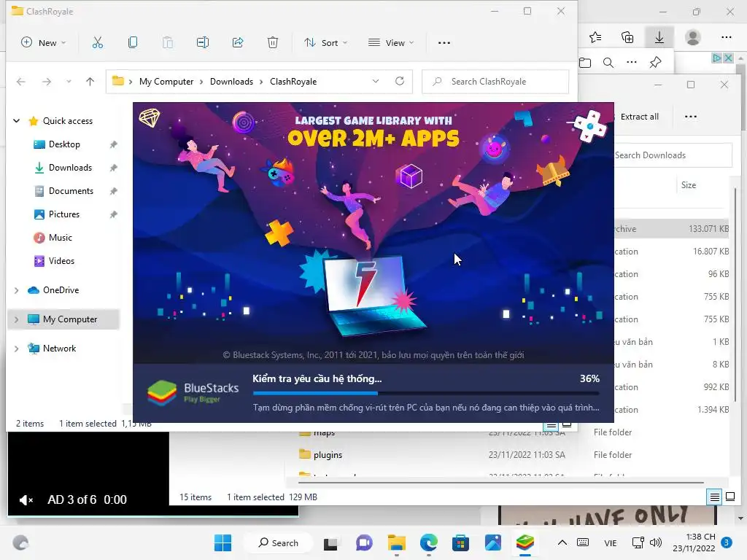Open Edge Downloads arrow icon

[x=659, y=37]
